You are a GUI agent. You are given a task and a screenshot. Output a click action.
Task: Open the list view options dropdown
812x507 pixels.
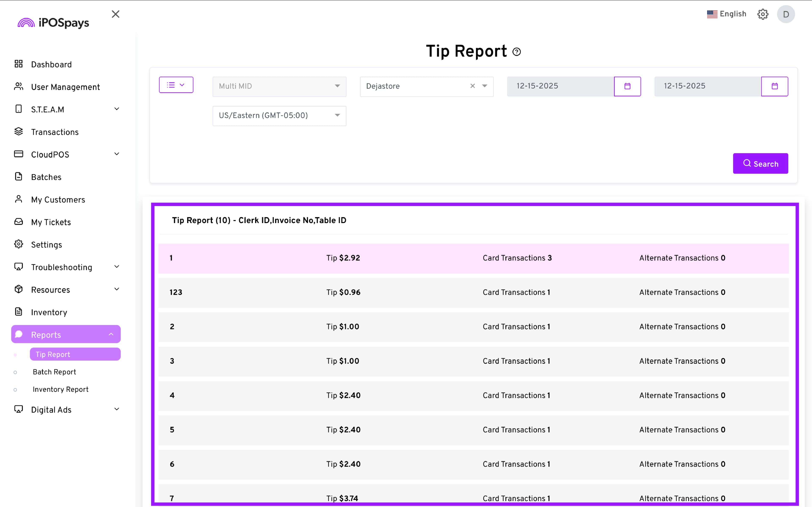pyautogui.click(x=176, y=85)
